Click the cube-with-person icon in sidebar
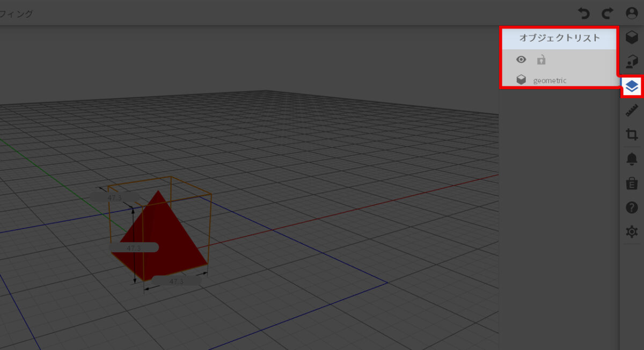The height and width of the screenshot is (350, 644). coord(632,62)
